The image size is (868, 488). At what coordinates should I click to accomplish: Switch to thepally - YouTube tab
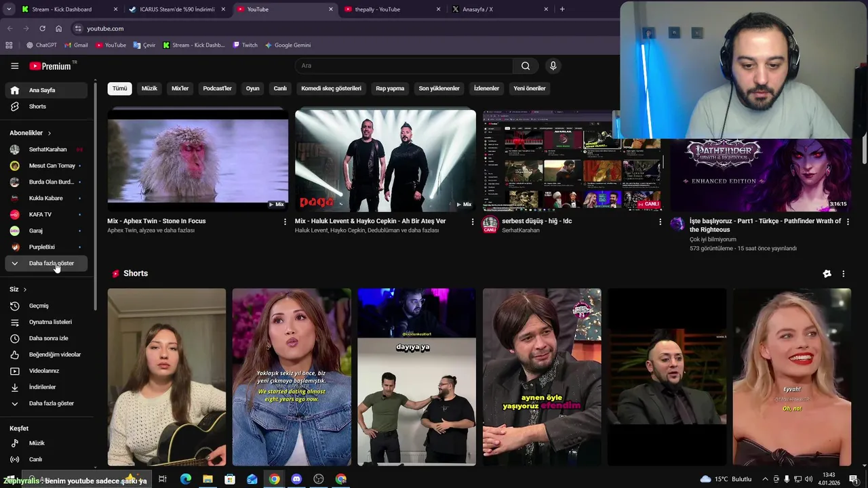point(392,9)
